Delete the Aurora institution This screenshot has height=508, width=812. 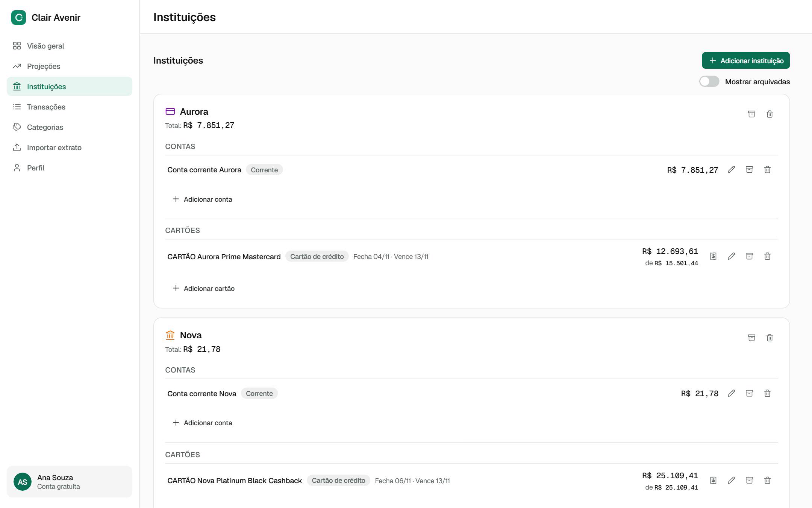770,114
